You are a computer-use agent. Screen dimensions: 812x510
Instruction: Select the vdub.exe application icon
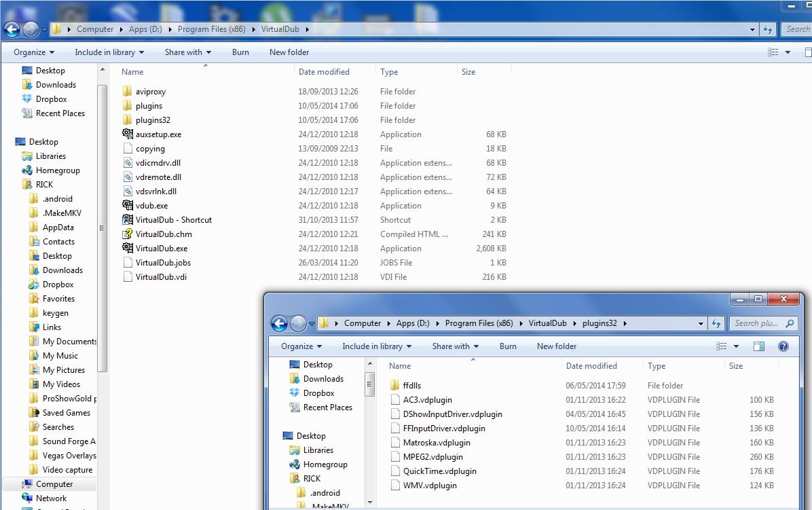click(x=128, y=206)
